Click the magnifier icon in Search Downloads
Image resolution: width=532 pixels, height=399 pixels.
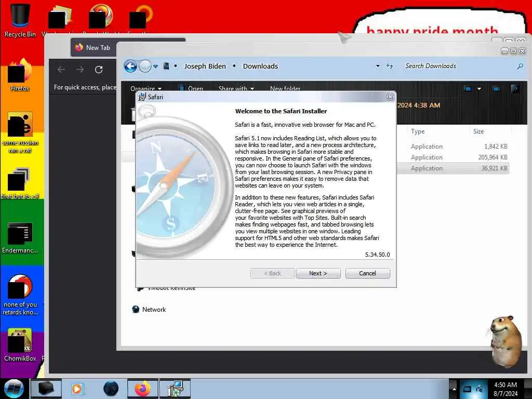coord(520,66)
